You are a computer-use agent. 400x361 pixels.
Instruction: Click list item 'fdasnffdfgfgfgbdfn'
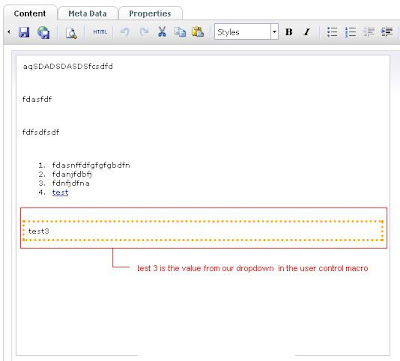(91, 165)
